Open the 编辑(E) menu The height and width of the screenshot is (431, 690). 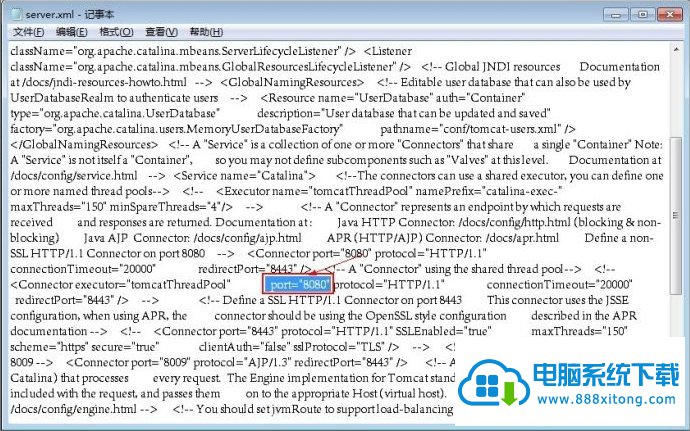coord(72,32)
